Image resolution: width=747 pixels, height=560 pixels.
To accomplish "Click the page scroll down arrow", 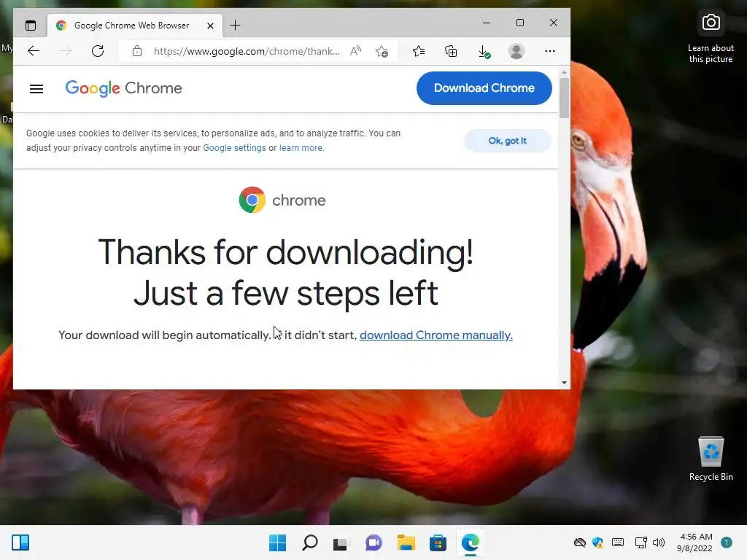I will click(564, 382).
